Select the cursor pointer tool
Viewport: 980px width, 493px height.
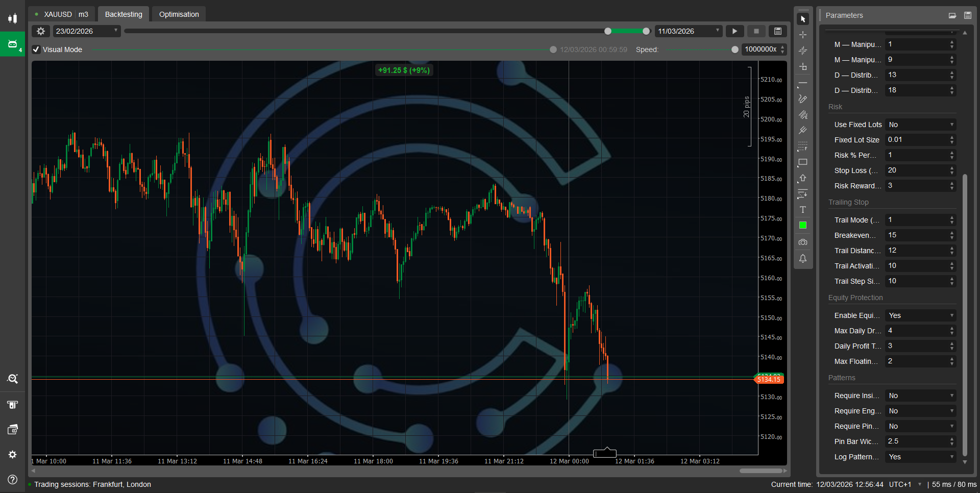(x=803, y=19)
